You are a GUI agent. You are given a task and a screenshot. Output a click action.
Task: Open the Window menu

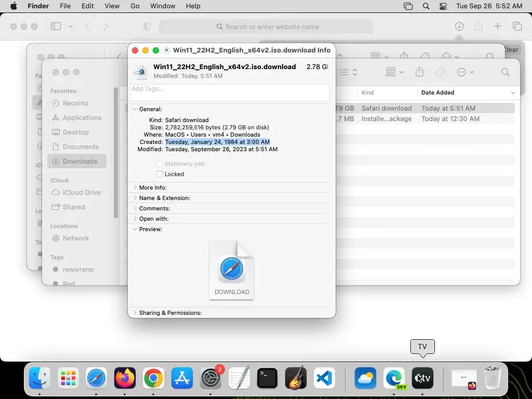(163, 6)
